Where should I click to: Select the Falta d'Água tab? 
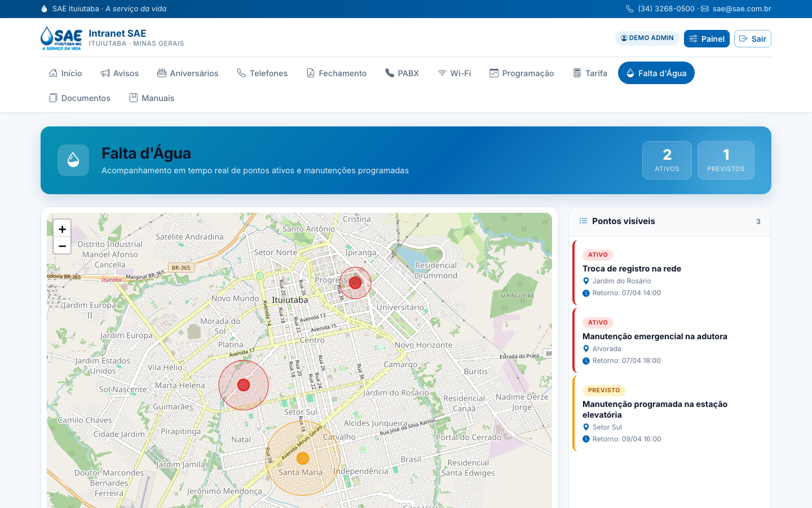click(656, 73)
